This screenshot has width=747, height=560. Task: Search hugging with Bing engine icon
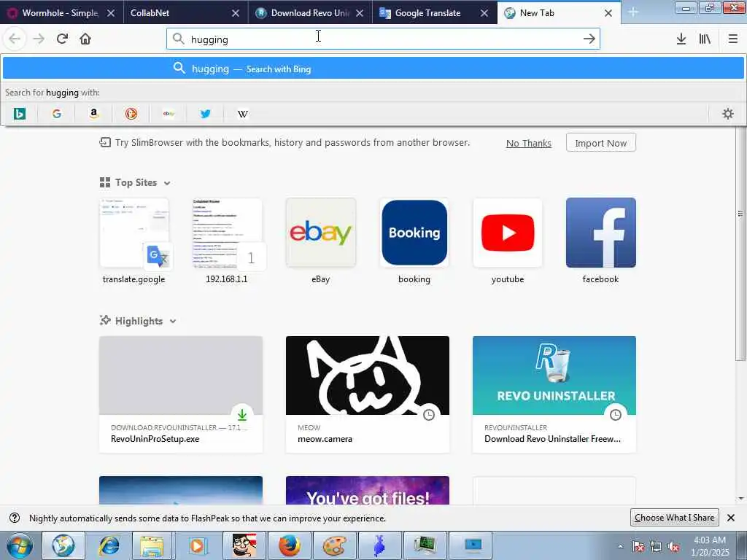point(20,114)
